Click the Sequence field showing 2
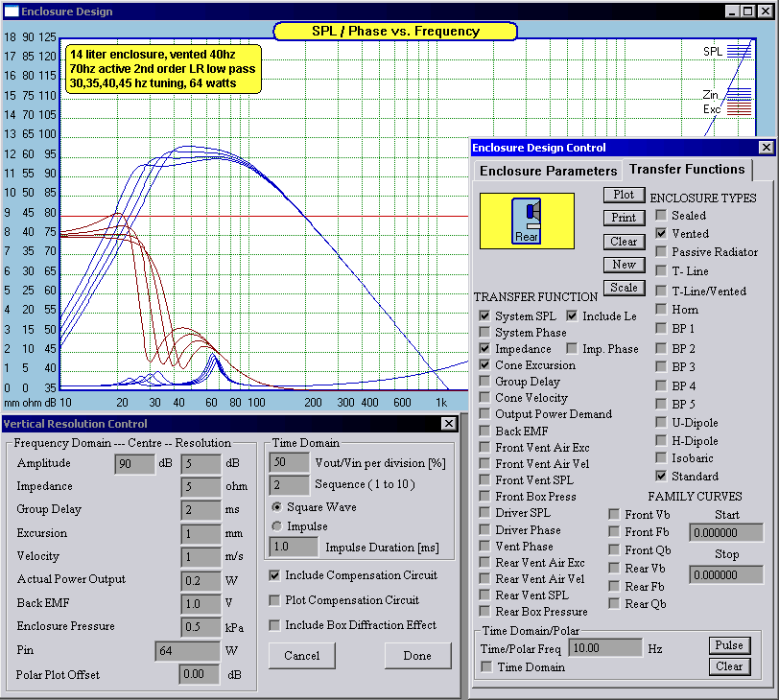This screenshot has height=700, width=779. coord(289,484)
